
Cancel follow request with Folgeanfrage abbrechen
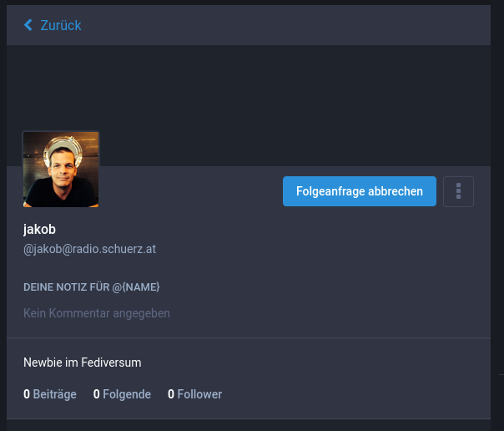click(360, 191)
